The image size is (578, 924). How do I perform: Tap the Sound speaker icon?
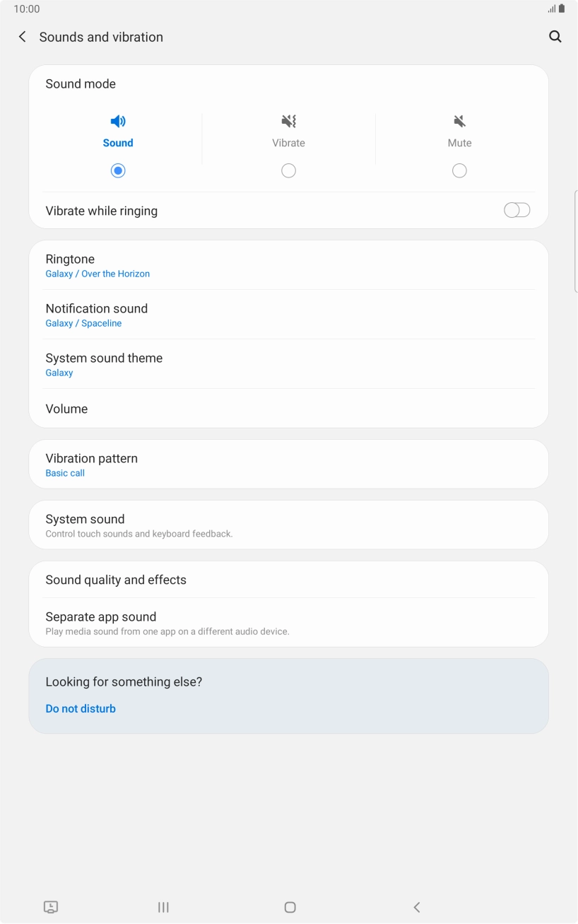(118, 121)
